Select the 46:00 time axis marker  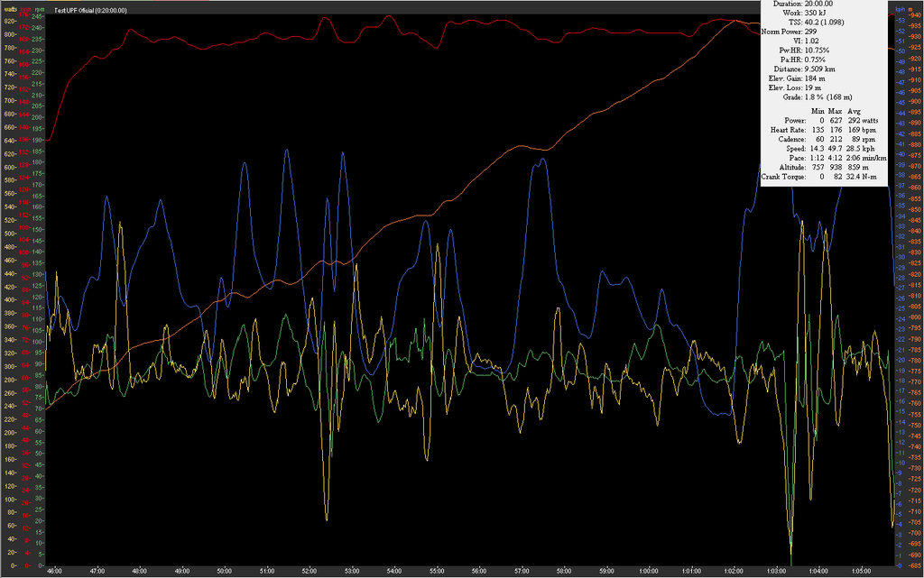pos(54,571)
